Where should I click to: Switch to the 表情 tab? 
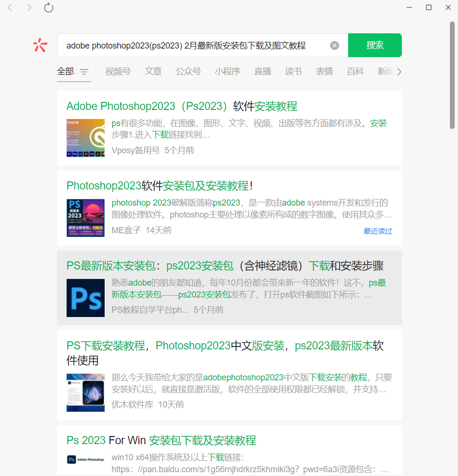[324, 72]
